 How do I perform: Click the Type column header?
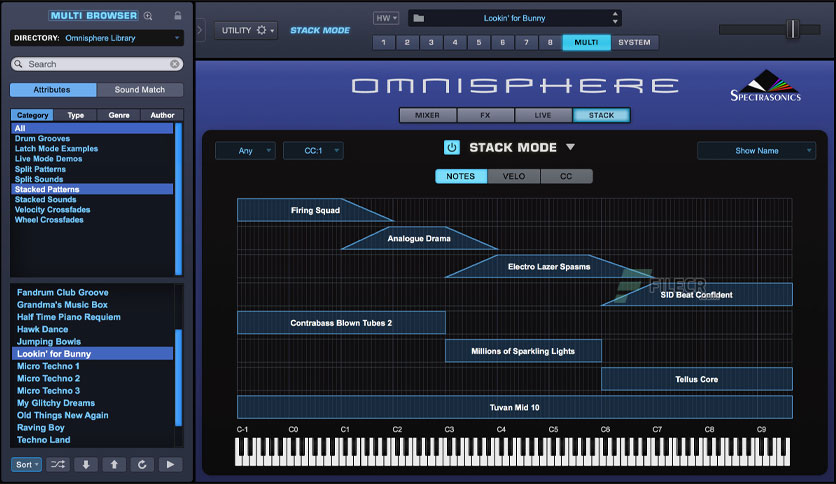click(76, 115)
